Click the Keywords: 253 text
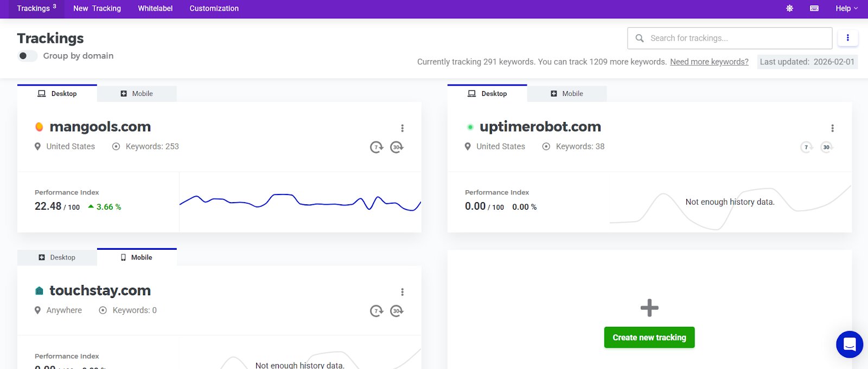The height and width of the screenshot is (369, 868). click(152, 146)
